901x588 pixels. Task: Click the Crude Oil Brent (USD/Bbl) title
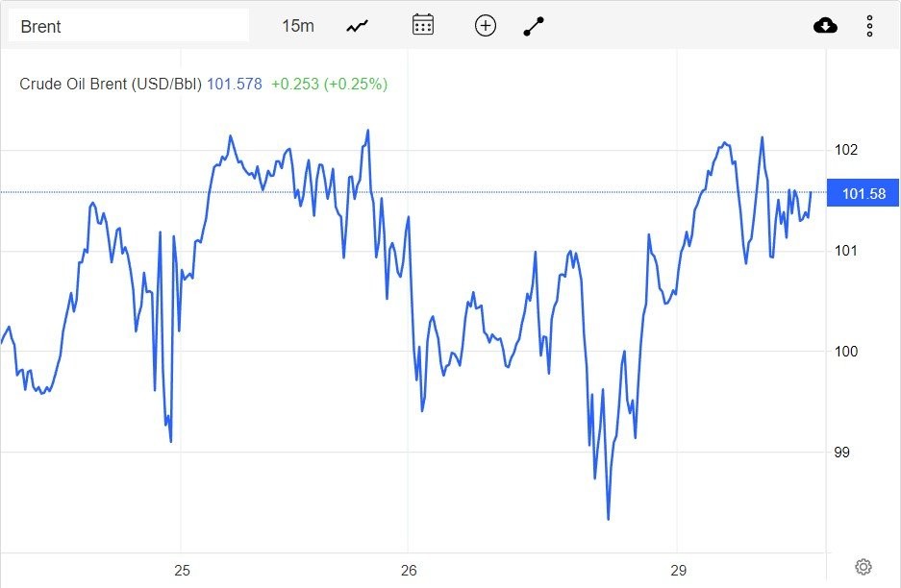point(111,84)
